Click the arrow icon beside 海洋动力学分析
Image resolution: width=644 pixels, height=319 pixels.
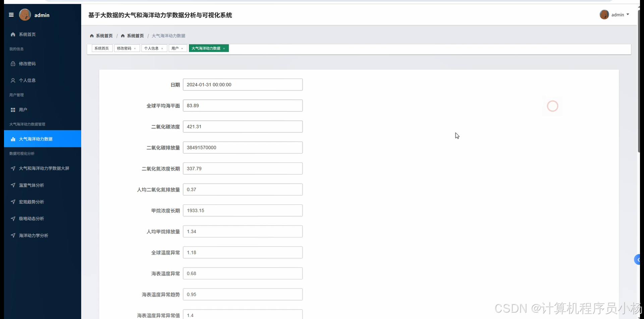click(x=13, y=235)
